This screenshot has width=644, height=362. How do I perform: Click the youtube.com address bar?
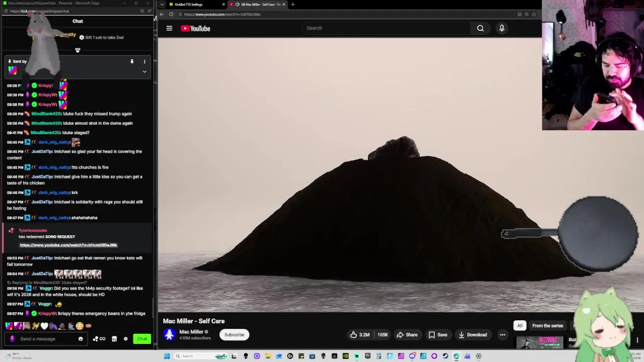coord(347,14)
